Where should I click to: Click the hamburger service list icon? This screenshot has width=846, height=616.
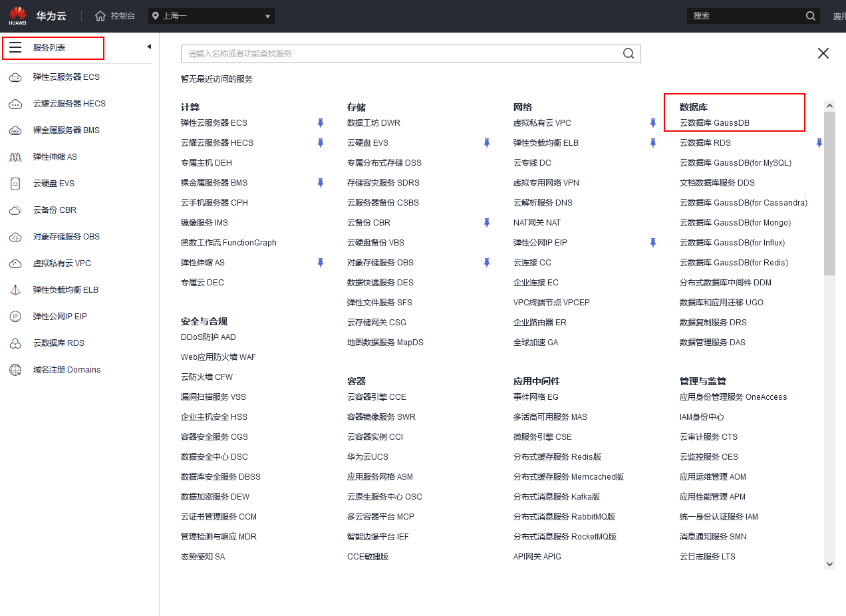(x=15, y=48)
